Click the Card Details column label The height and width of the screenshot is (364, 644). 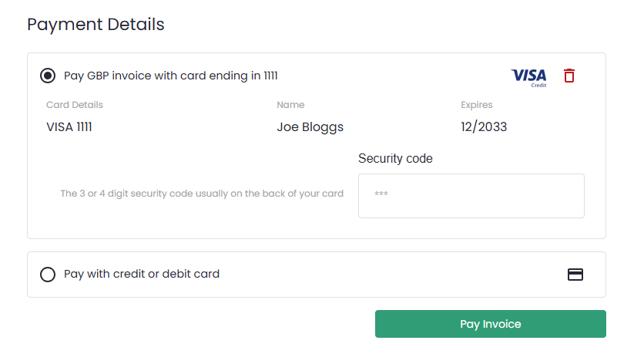pos(75,105)
